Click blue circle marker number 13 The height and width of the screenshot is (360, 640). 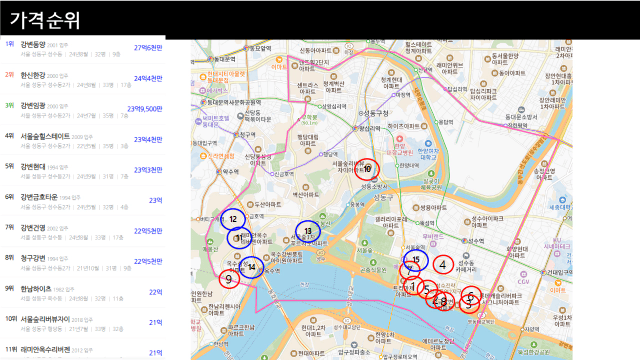[308, 231]
